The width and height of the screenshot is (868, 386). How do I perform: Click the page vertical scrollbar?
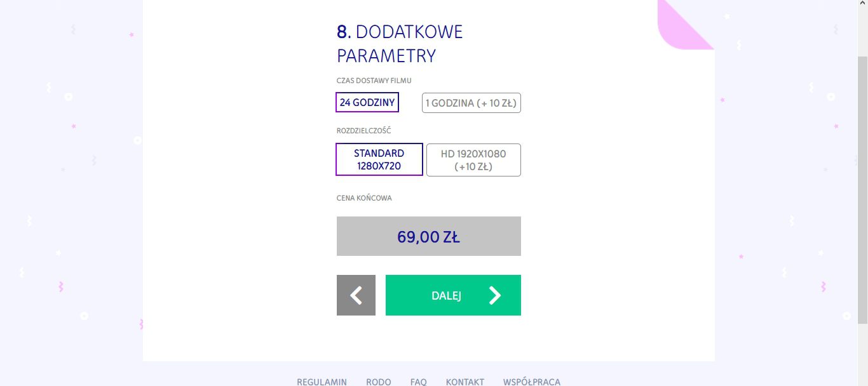pyautogui.click(x=863, y=190)
